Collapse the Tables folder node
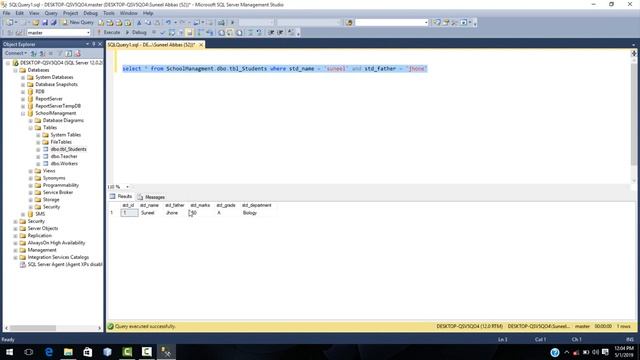This screenshot has height=360, width=640. click(31, 128)
